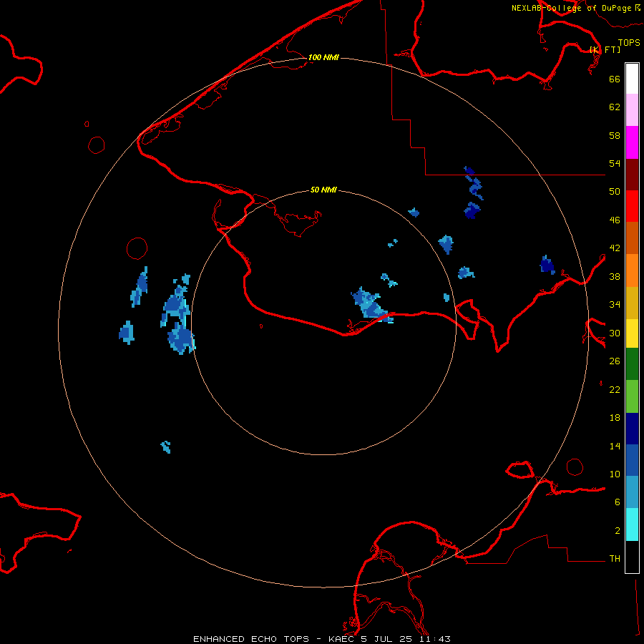Click the white swatch in the tops legend

pos(632,79)
